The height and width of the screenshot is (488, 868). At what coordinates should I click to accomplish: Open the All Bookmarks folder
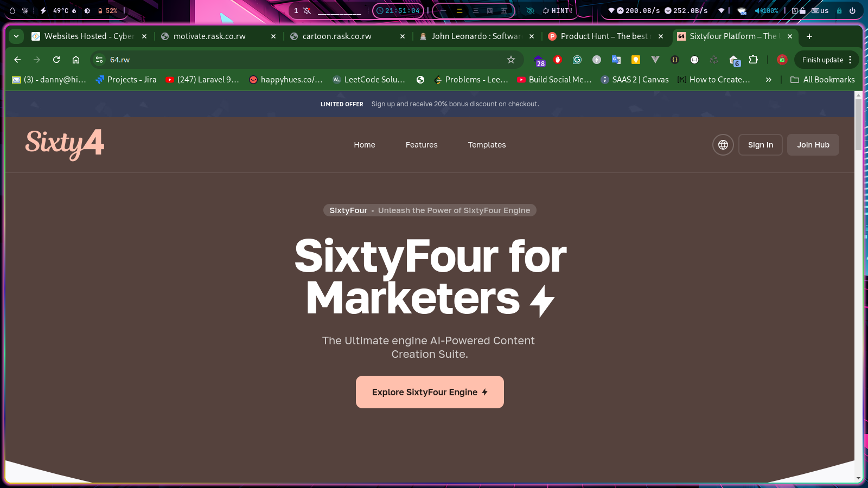pyautogui.click(x=822, y=80)
